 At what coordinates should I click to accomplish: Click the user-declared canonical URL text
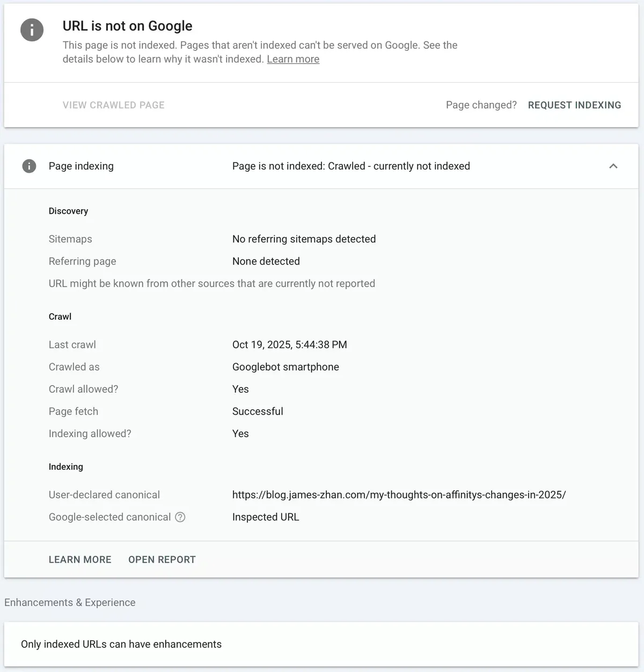399,495
